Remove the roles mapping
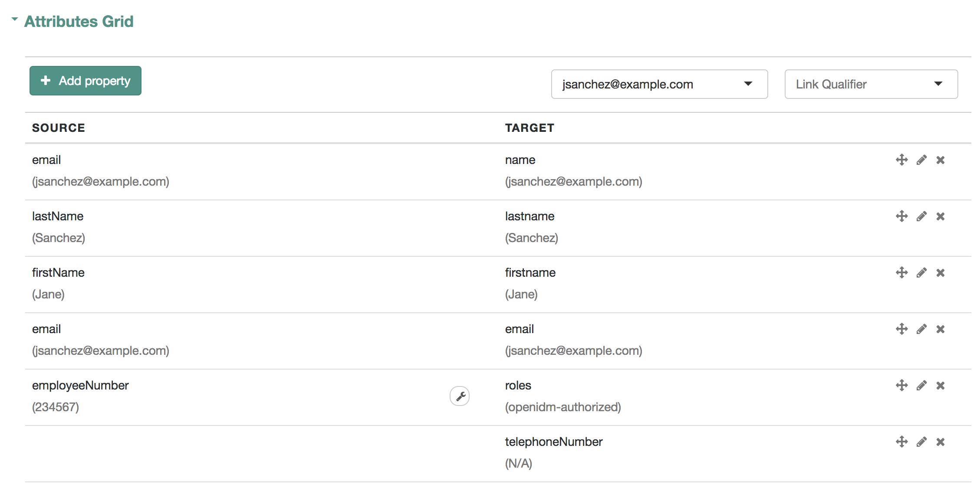The image size is (980, 491). click(x=941, y=386)
